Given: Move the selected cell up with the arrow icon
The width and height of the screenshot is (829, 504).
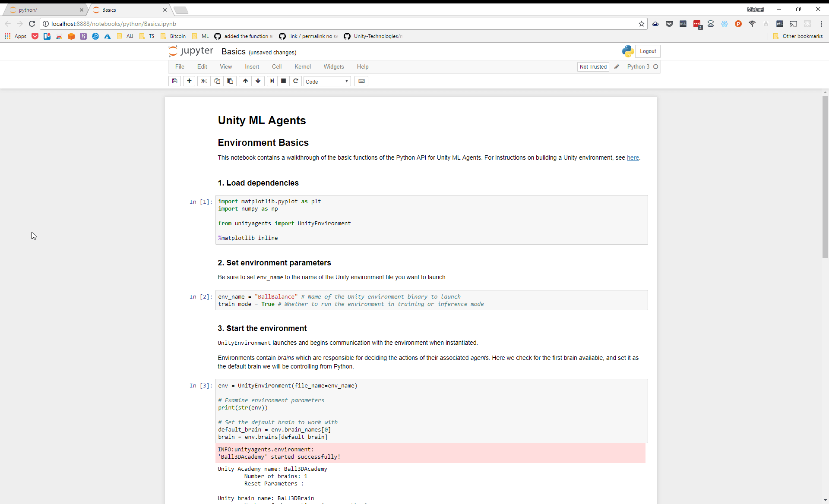Looking at the screenshot, I should pos(245,81).
